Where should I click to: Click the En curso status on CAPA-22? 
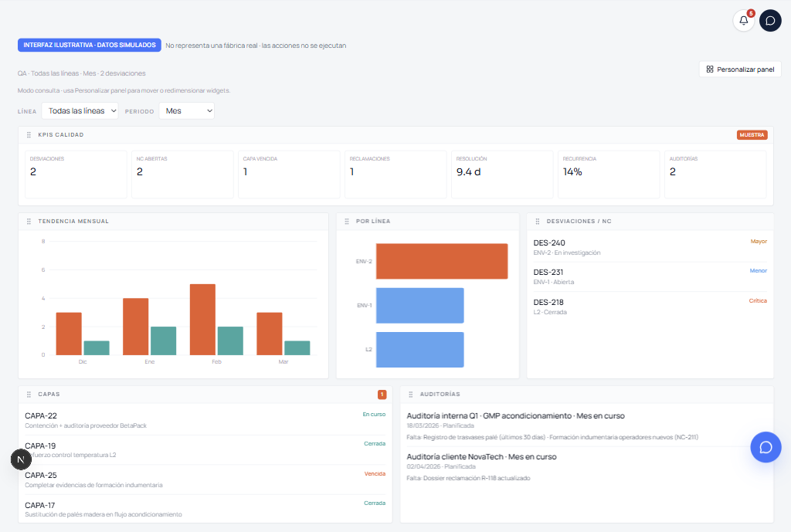374,415
